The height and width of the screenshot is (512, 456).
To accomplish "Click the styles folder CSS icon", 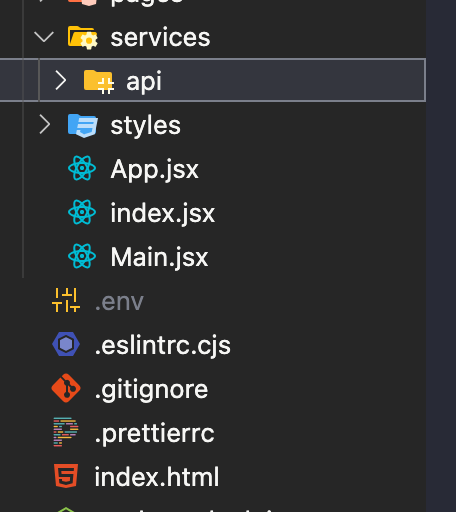I will point(83,125).
